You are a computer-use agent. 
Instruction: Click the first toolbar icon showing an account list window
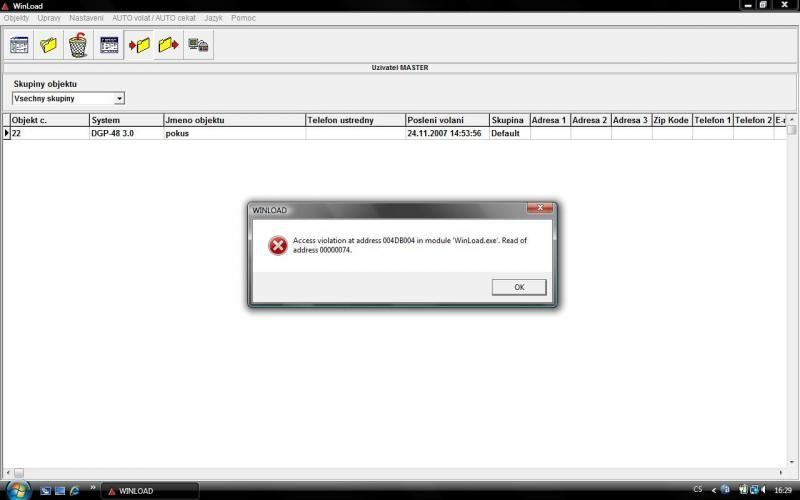point(19,45)
